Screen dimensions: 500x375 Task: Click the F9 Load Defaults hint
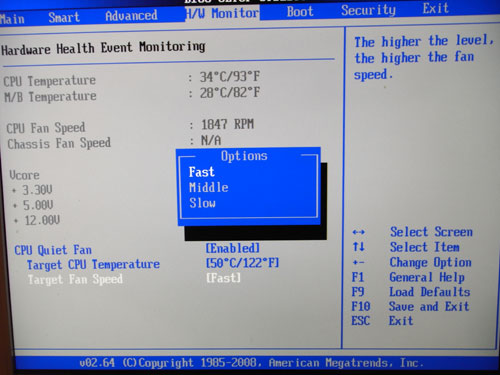tap(411, 292)
